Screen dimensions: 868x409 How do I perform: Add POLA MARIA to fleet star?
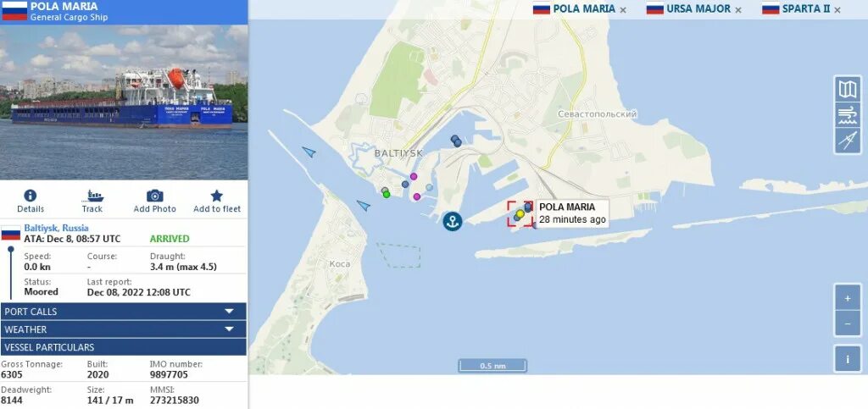coord(216,196)
